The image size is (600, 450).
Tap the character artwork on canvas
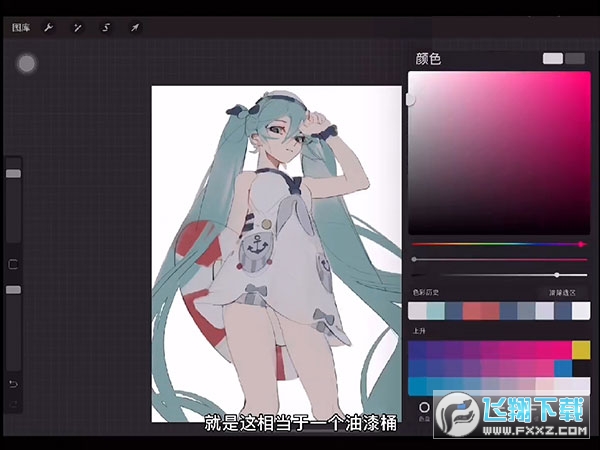click(276, 254)
